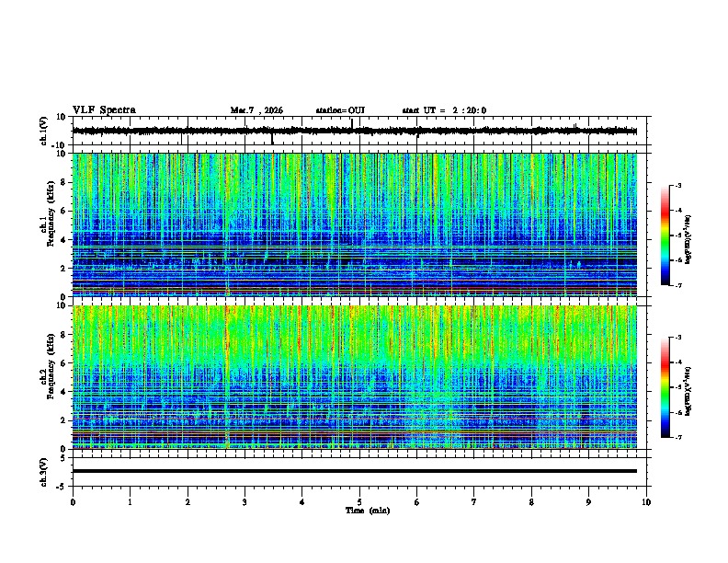Click the ch.1 "Frequency (kHz)" axis label
This screenshot has width=728, height=563.
click(51, 214)
